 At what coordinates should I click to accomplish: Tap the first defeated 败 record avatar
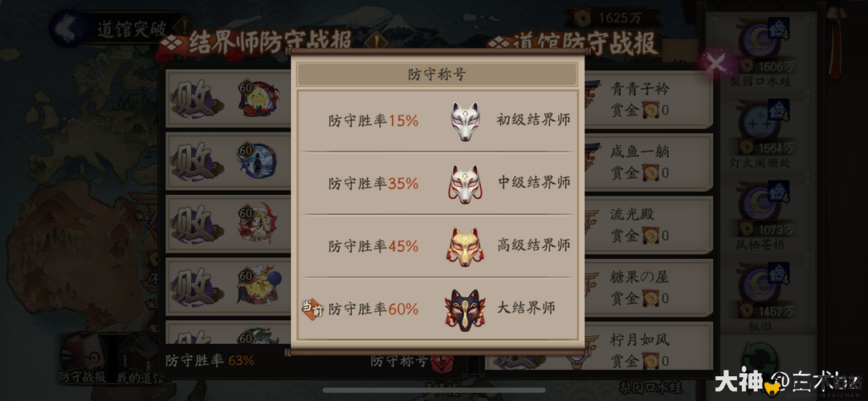pyautogui.click(x=258, y=99)
